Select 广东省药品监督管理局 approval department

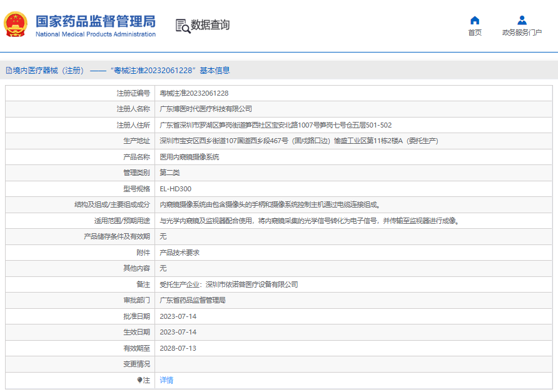pos(193,300)
